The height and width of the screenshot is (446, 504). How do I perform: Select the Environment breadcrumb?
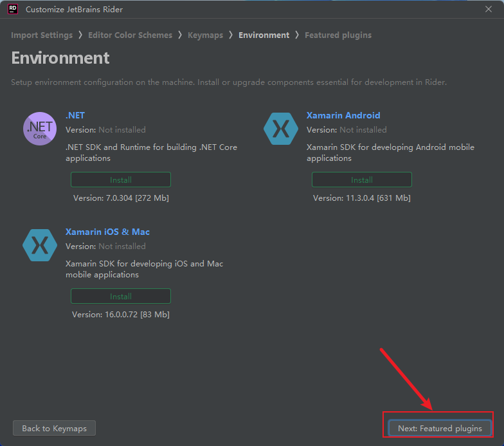tap(264, 35)
